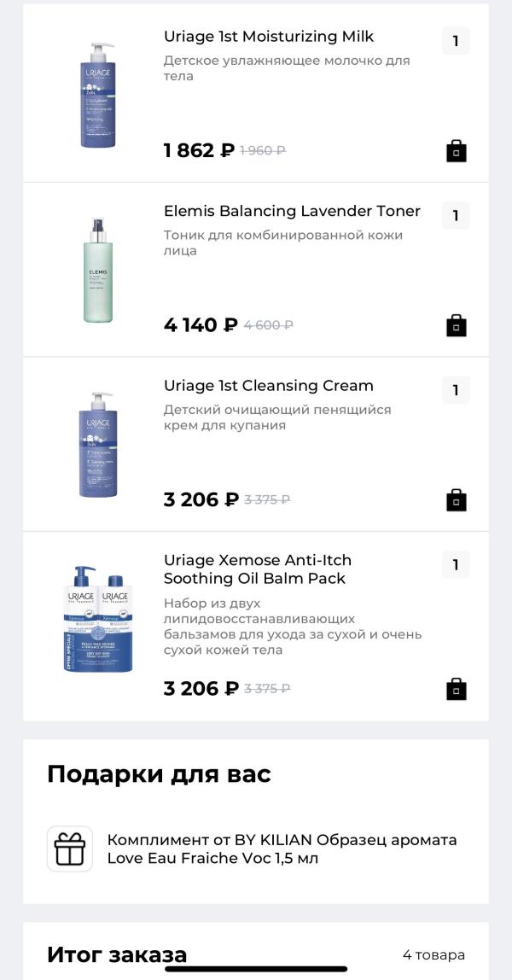The image size is (512, 980).
Task: Open Uriage 1st Moisturizing Milk product image
Action: 98,95
